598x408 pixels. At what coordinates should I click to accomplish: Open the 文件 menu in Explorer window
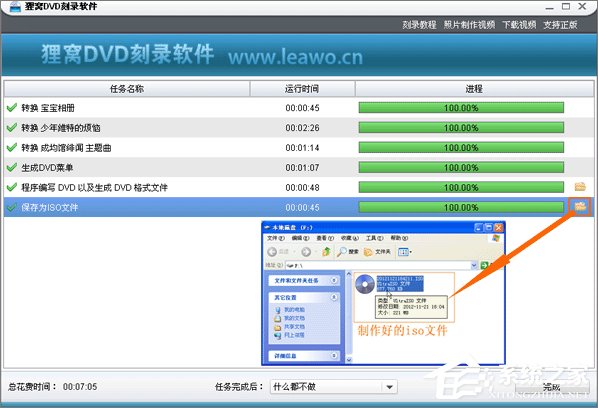click(x=275, y=238)
